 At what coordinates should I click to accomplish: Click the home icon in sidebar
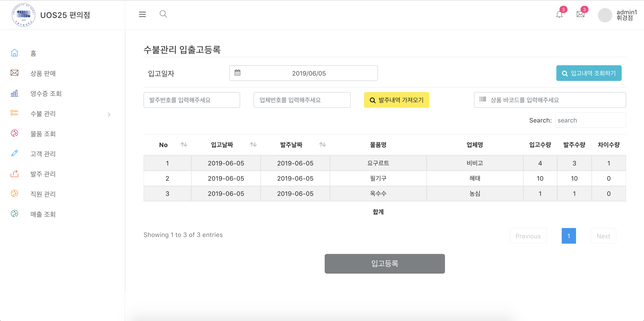[x=15, y=53]
